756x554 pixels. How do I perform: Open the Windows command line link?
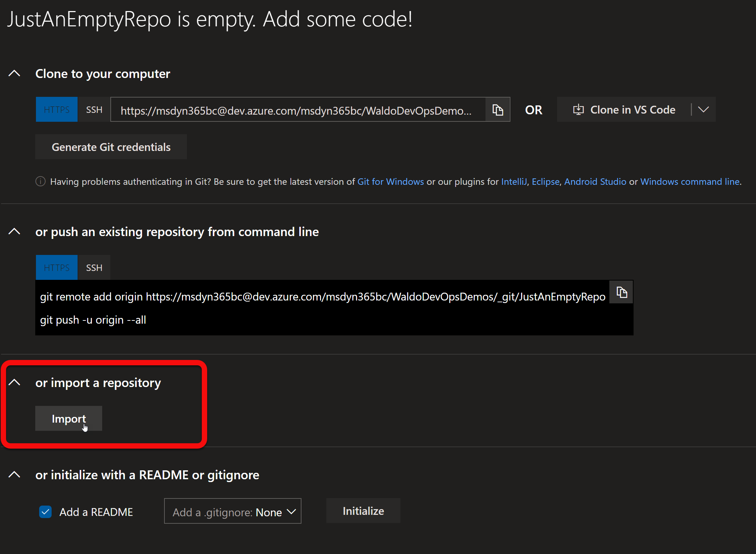(x=690, y=181)
